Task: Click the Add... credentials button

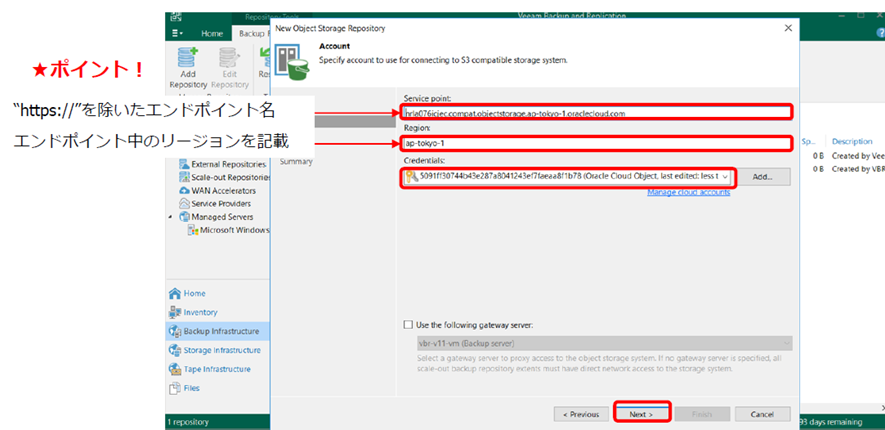Action: click(x=763, y=177)
